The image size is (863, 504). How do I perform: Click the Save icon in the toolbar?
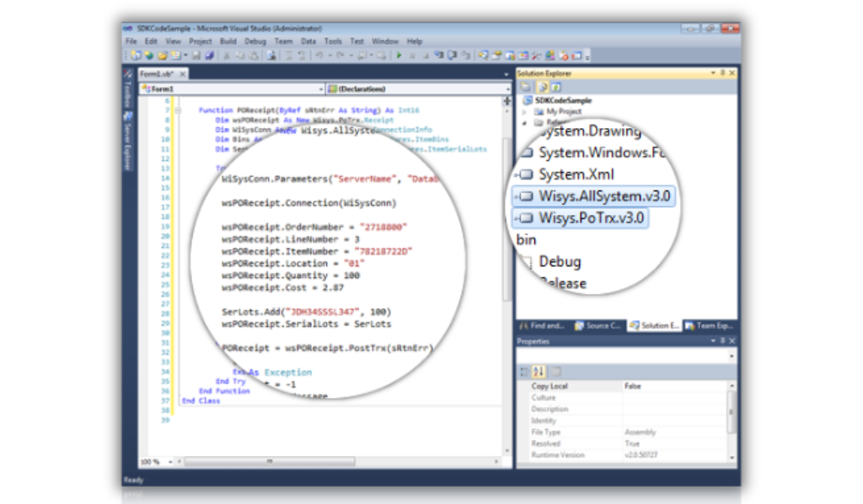click(x=196, y=56)
